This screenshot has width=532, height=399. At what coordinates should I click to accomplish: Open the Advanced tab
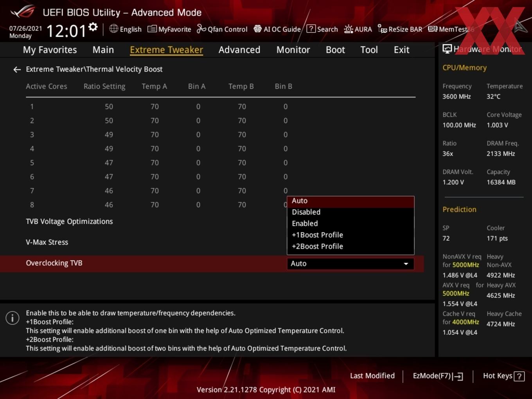coord(239,50)
